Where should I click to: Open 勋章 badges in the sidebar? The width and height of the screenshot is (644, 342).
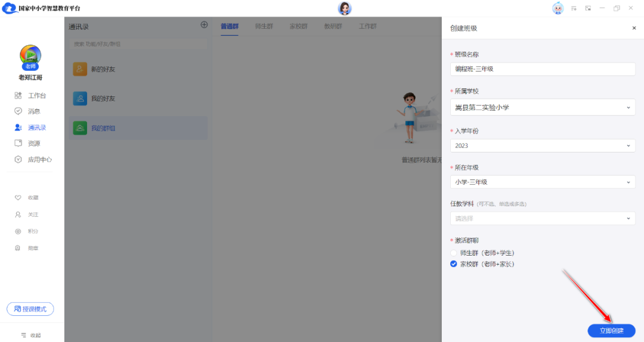point(28,248)
